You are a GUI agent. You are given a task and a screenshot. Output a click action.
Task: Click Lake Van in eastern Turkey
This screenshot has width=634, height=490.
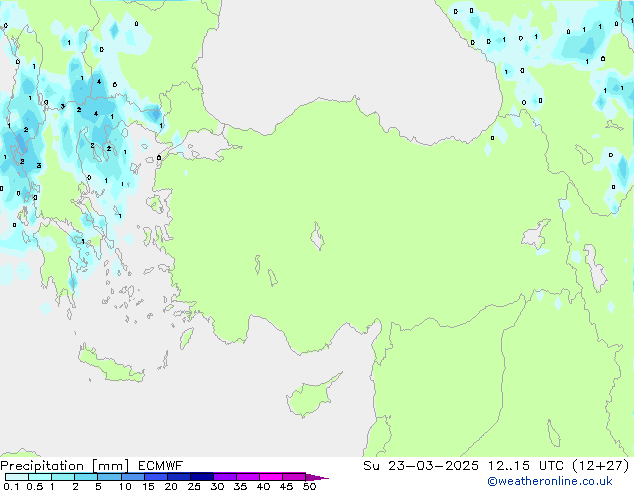tap(536, 238)
